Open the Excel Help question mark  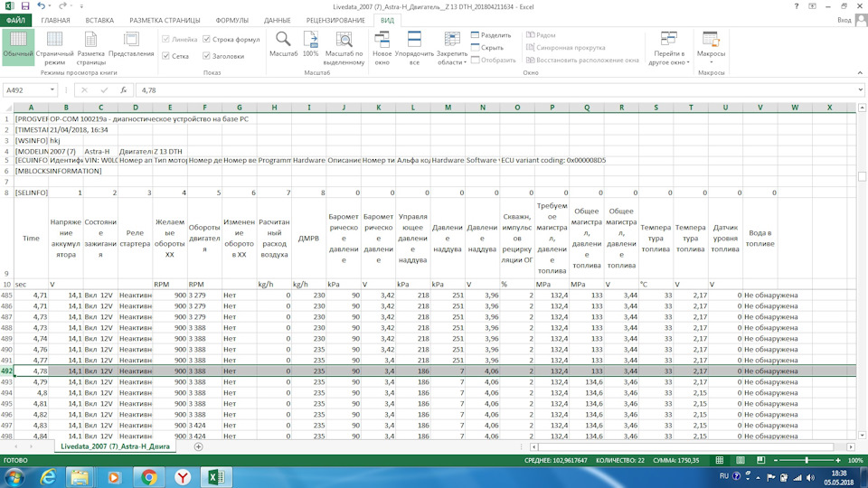click(x=796, y=6)
